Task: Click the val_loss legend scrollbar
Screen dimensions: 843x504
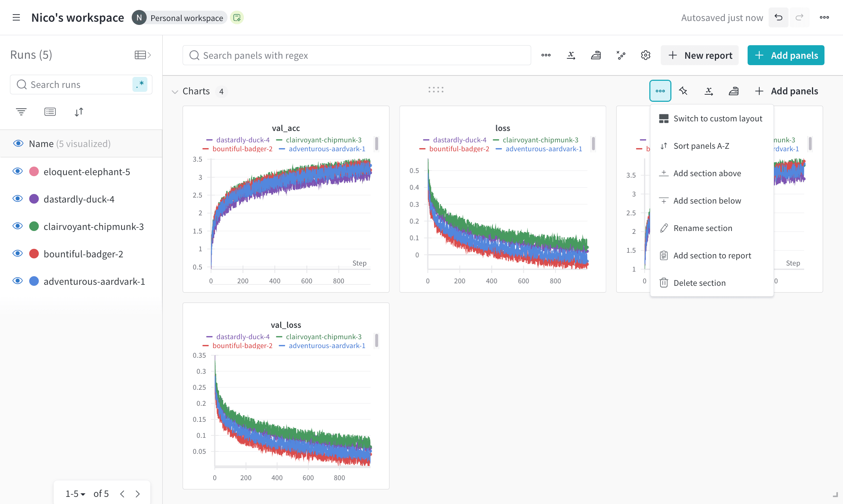Action: 376,341
